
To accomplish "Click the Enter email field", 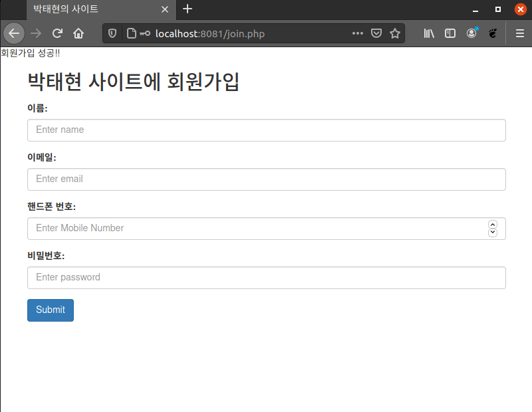I will point(267,179).
